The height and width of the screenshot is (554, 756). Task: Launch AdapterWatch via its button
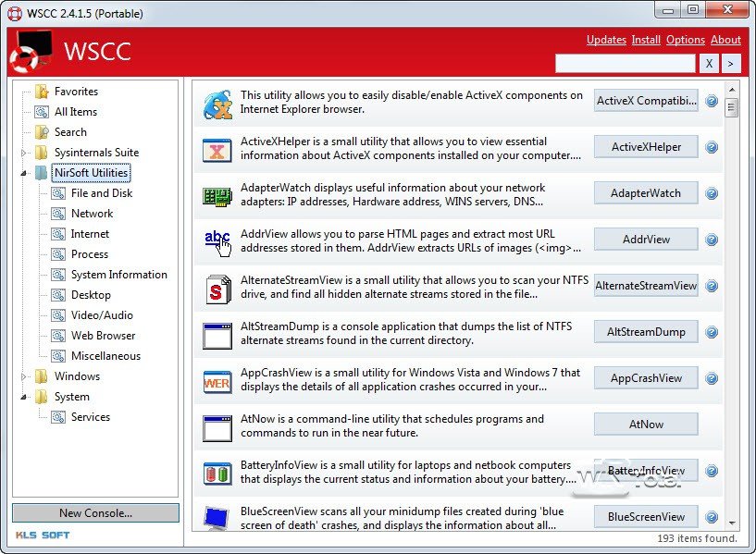click(x=646, y=193)
